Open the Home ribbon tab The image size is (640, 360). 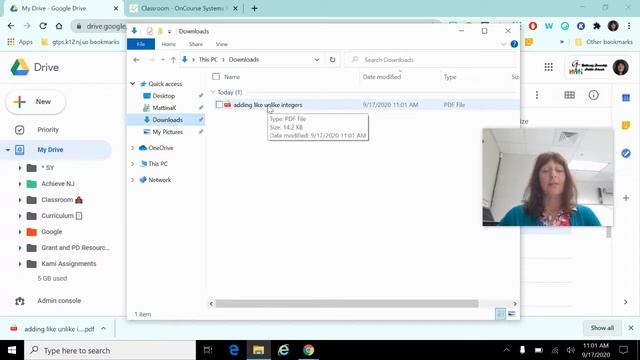tap(168, 44)
